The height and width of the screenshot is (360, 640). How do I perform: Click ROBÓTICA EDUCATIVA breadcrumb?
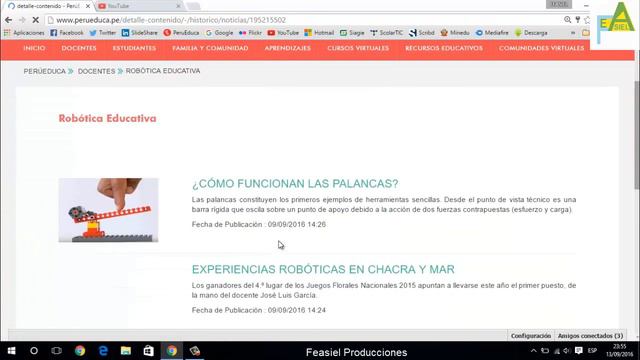coord(163,71)
